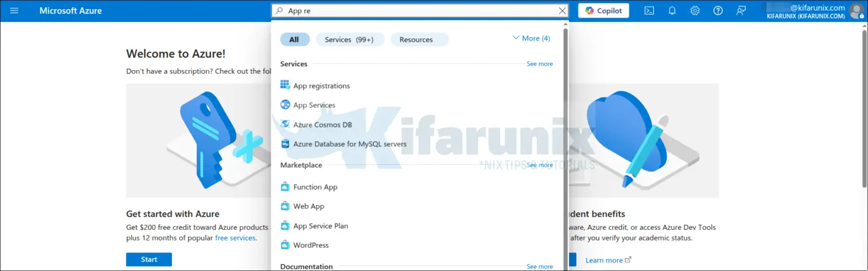Select the All filter pill
The width and height of the screenshot is (868, 271).
click(294, 40)
